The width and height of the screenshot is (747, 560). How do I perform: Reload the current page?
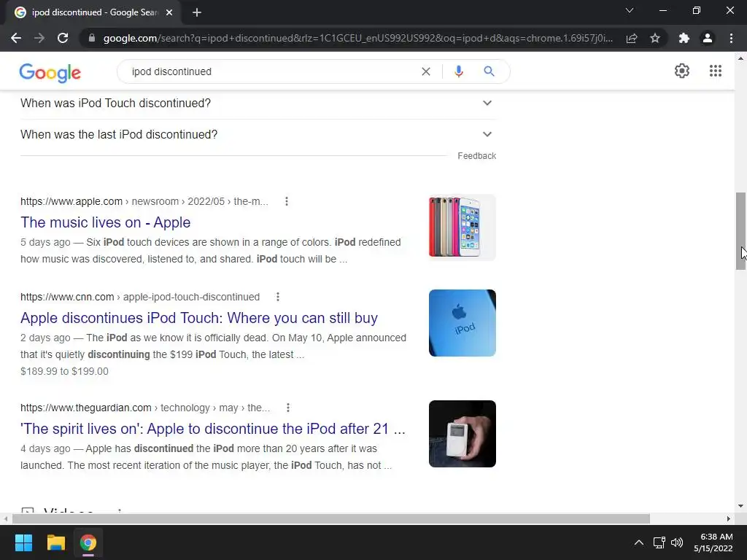[x=63, y=38]
